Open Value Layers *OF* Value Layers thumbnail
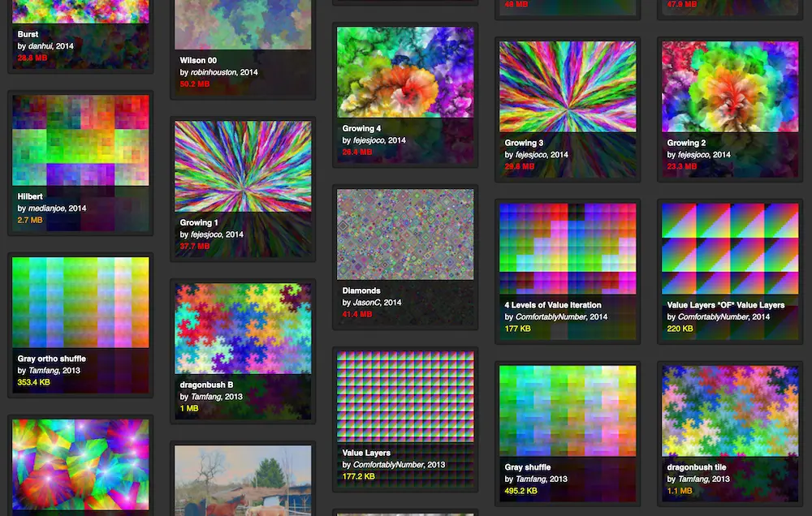This screenshot has height=516, width=812. click(x=730, y=249)
